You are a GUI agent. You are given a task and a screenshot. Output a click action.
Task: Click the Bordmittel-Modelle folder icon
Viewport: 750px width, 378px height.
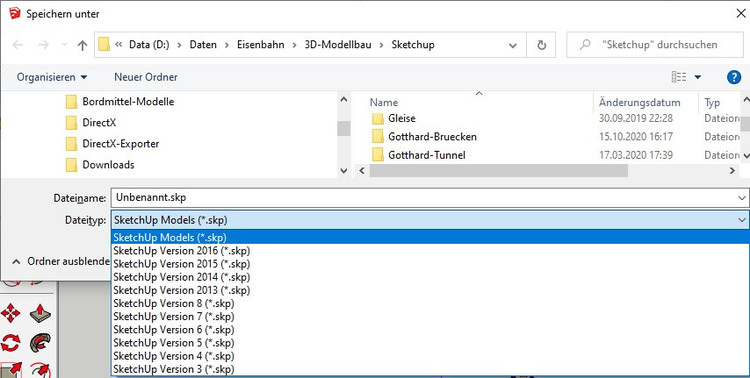pos(71,101)
